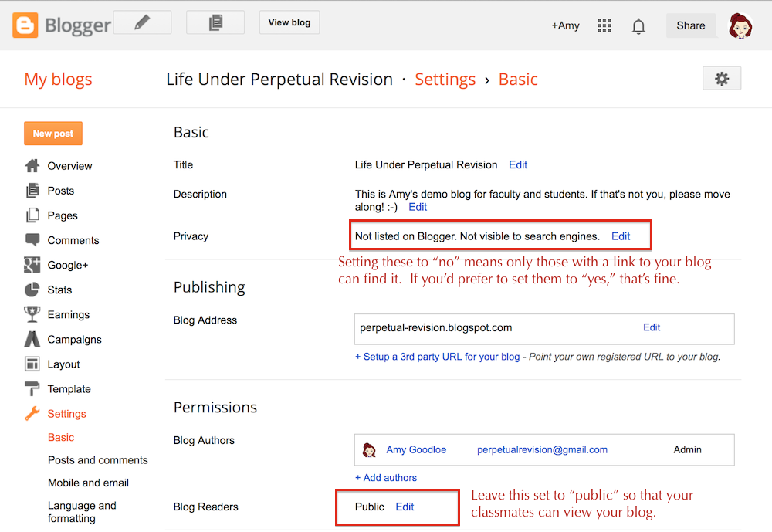This screenshot has width=772, height=532.
Task: Create a New post
Action: pos(53,134)
